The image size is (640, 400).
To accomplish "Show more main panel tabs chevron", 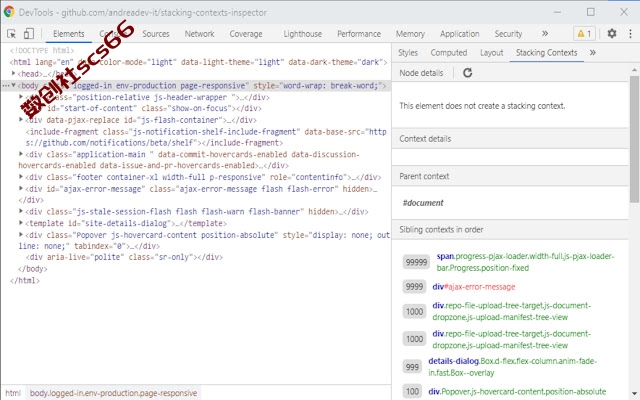I will pos(545,33).
